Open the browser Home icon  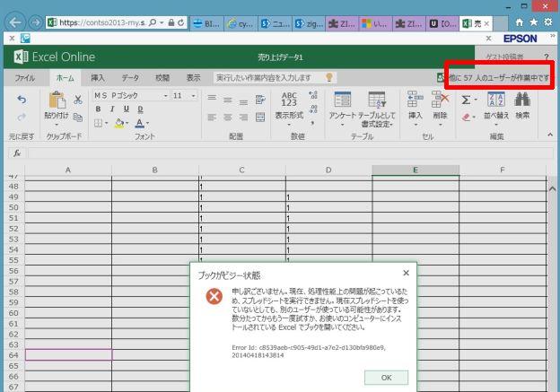coord(520,22)
